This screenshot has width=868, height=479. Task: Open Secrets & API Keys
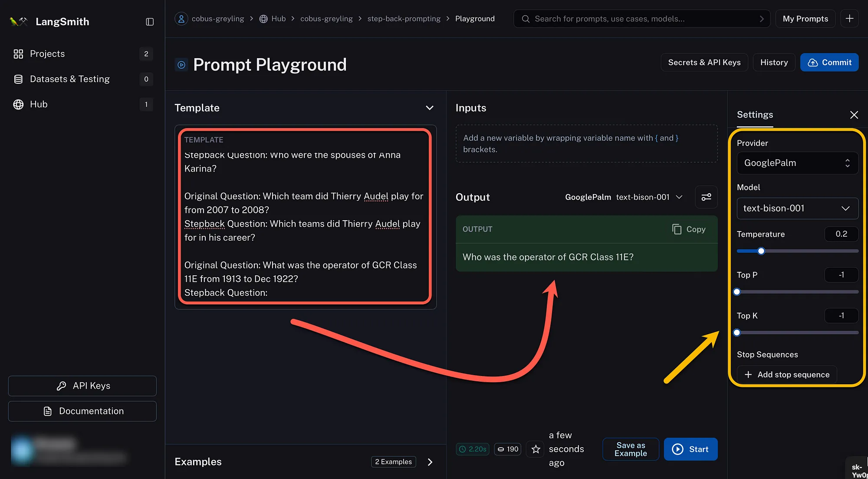pos(704,63)
